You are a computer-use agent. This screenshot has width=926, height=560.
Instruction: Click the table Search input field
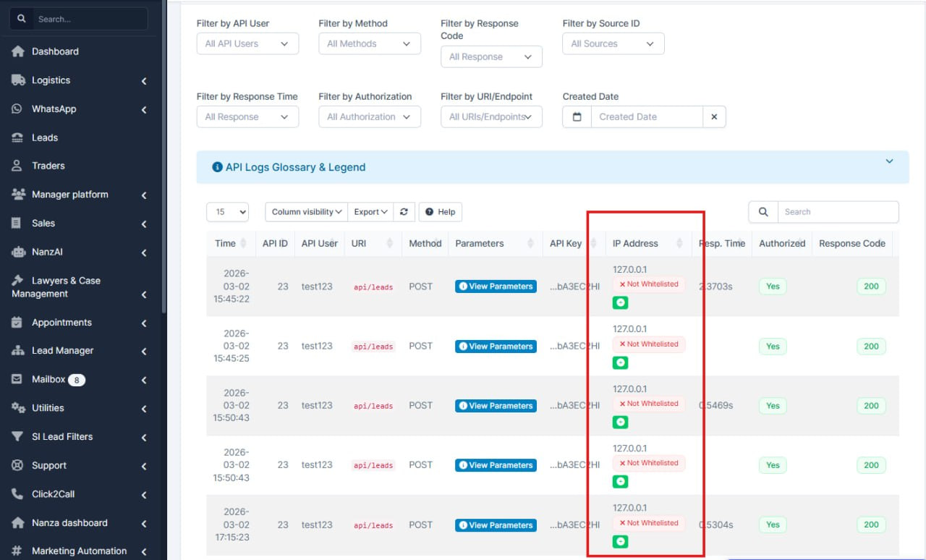click(x=838, y=212)
